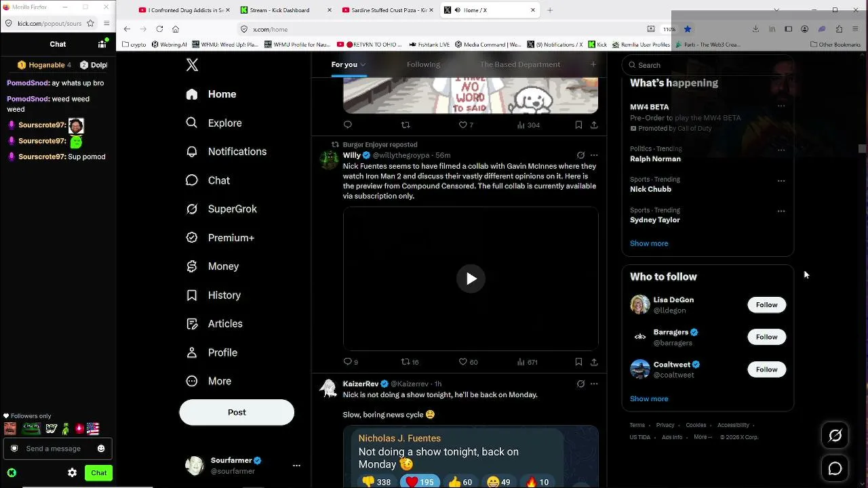Open History from the sidebar
868x488 pixels.
tap(214, 296)
